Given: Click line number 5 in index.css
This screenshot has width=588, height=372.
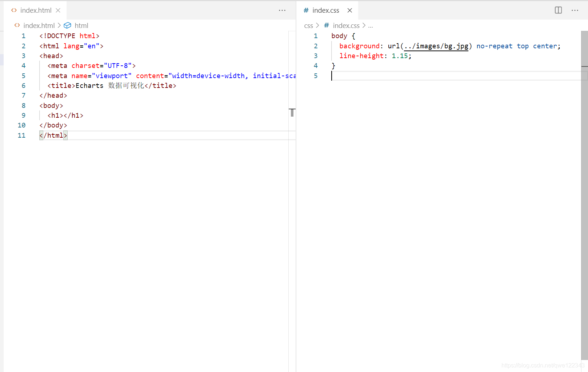Looking at the screenshot, I should pos(316,76).
